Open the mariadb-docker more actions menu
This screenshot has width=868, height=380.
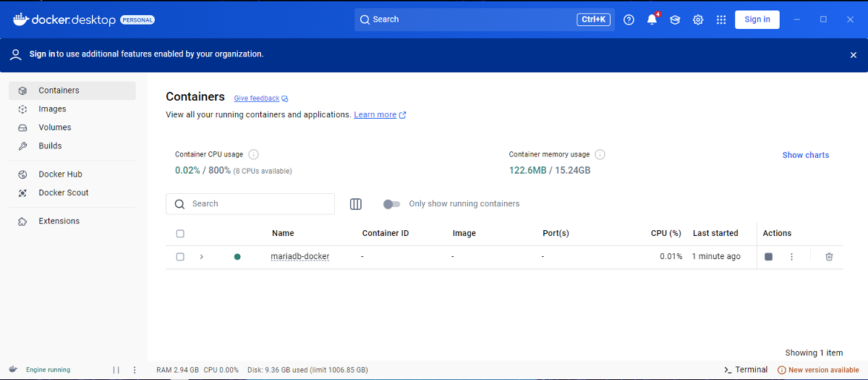point(791,257)
